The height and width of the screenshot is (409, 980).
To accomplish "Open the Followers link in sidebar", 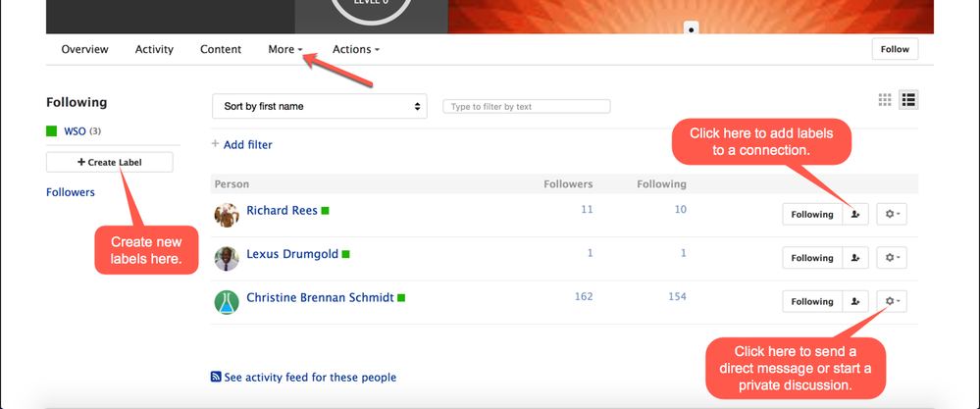I will (x=71, y=192).
